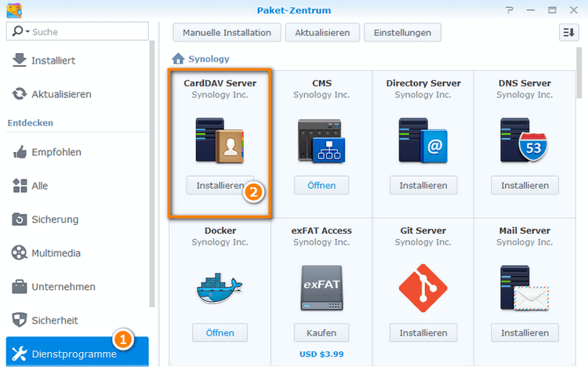The width and height of the screenshot is (588, 367).
Task: Select the Dienstprogramme category
Action: pyautogui.click(x=78, y=352)
